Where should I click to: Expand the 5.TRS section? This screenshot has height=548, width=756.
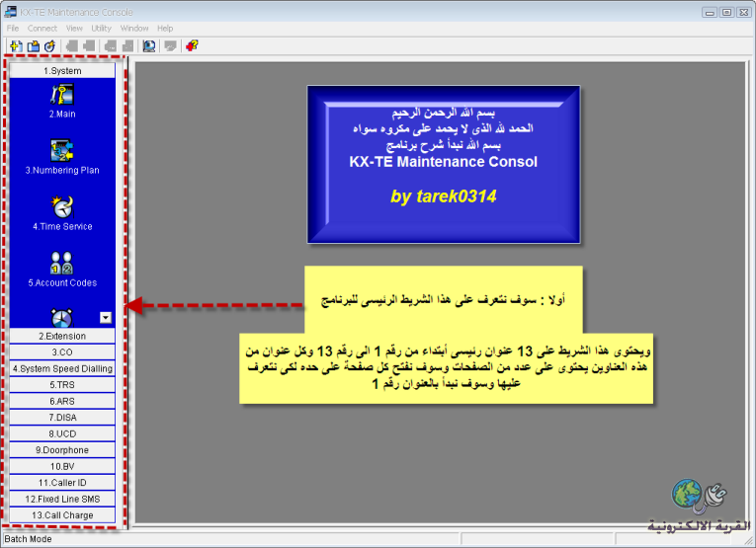(62, 385)
